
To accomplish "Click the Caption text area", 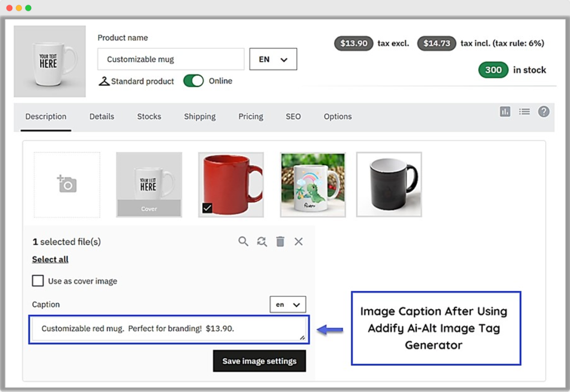I will pos(169,329).
